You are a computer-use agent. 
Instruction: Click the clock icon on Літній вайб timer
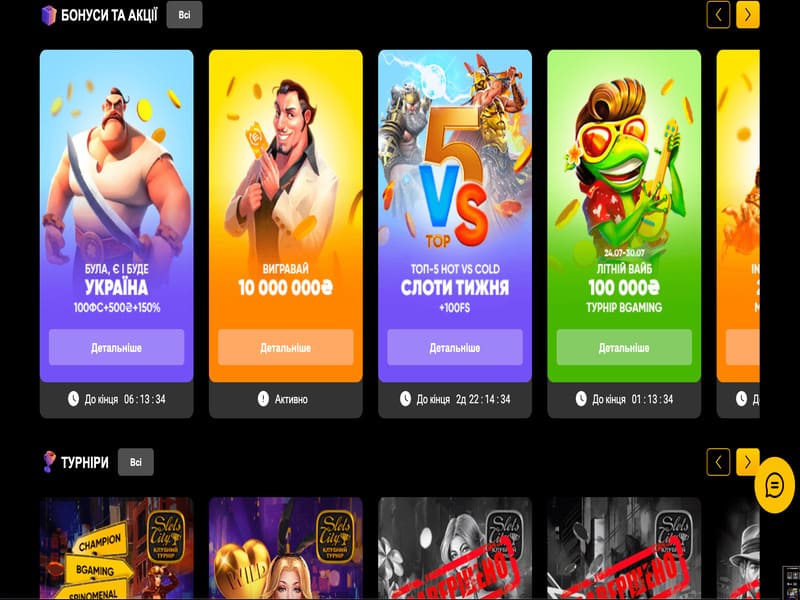tap(581, 399)
